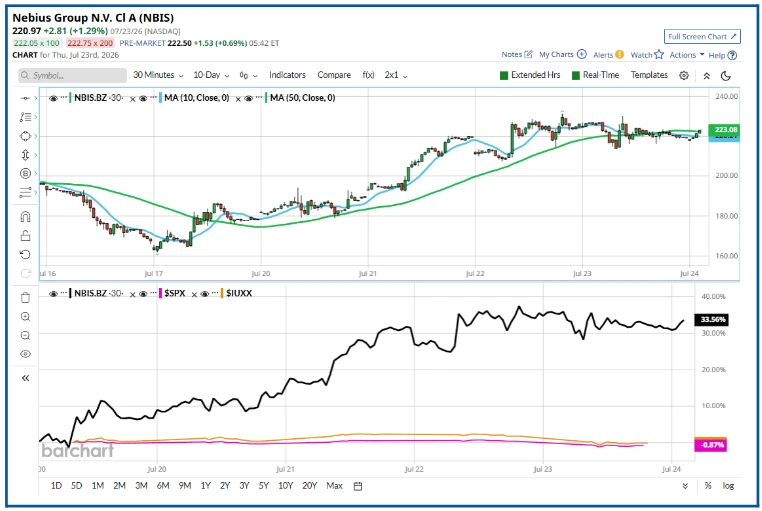Open the Compare menu
Screen dimensions: 762x511
coord(334,75)
